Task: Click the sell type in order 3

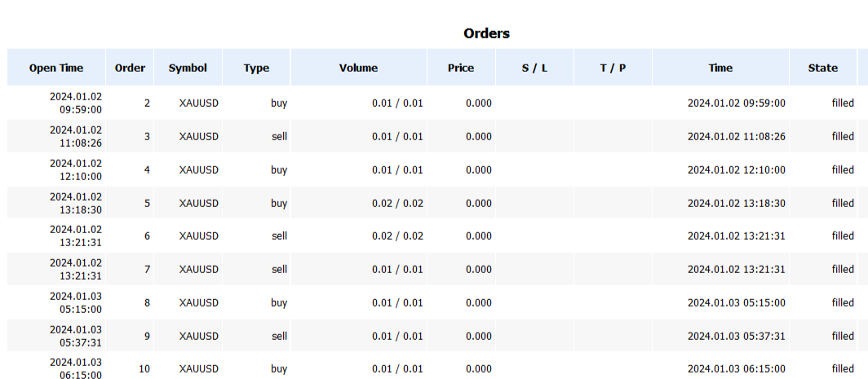Action: (x=280, y=136)
